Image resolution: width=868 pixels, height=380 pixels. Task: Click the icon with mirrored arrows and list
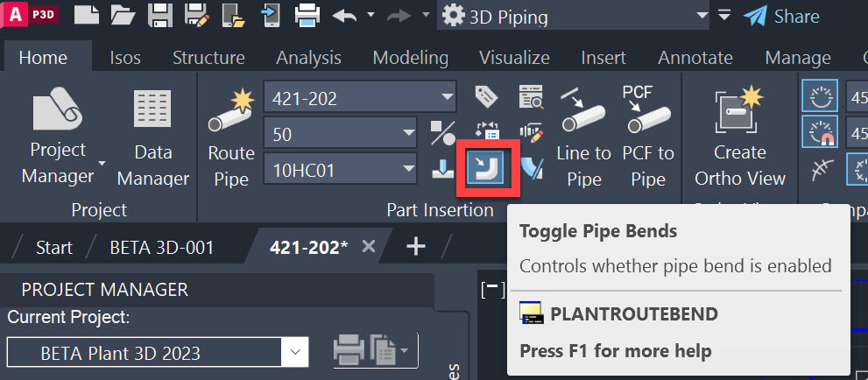tap(487, 131)
